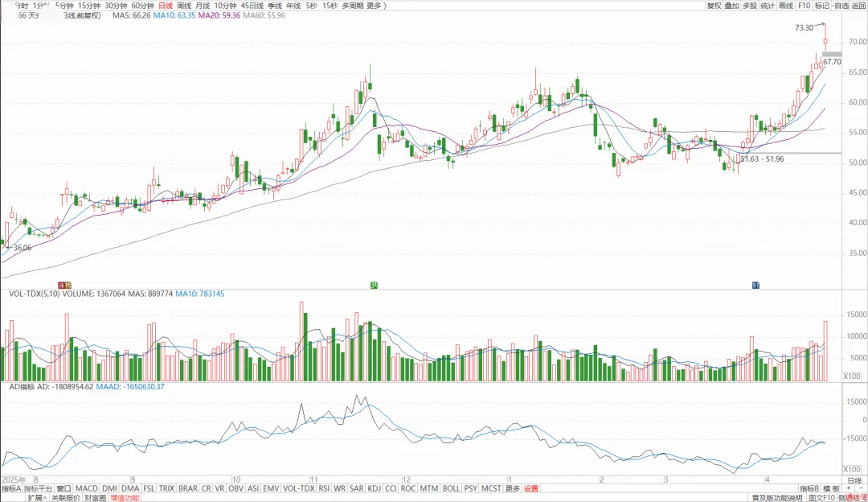Viewport: 868px width, 502px height.
Task: Click the 复权 button in top toolbar
Action: click(x=714, y=6)
